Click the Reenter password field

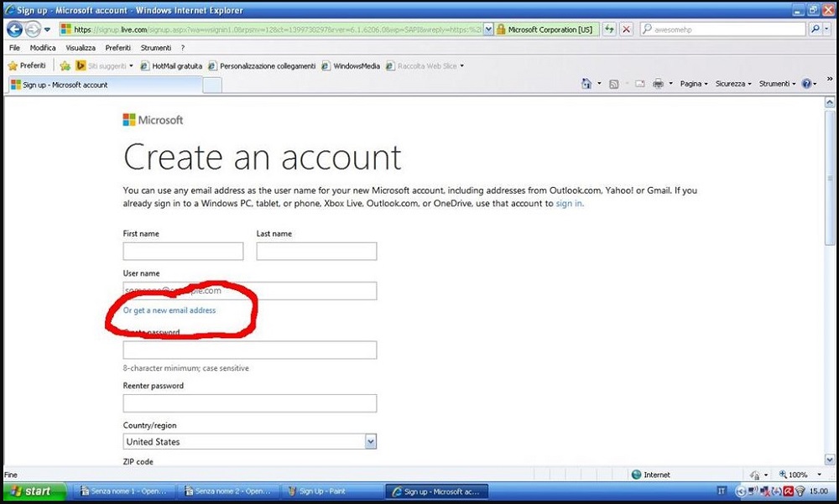[x=250, y=403]
